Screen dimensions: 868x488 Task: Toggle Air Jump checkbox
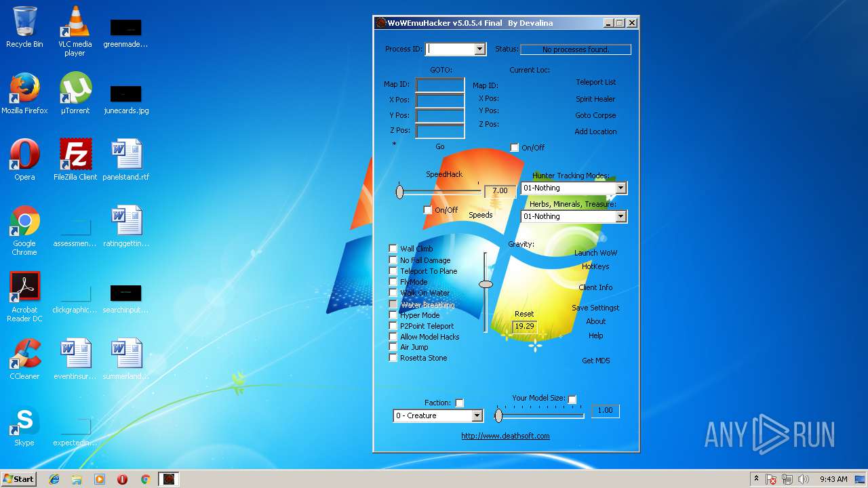click(x=393, y=346)
